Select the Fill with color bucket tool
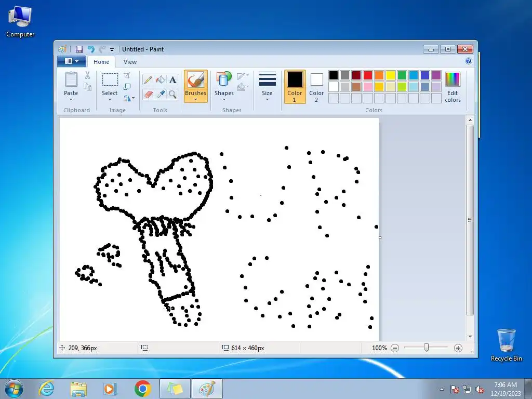 161,79
